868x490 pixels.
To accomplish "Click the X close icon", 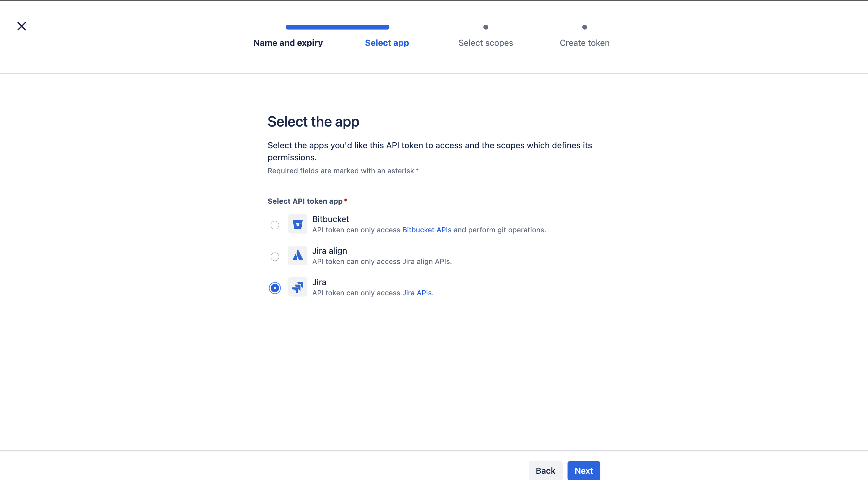I will (x=22, y=26).
